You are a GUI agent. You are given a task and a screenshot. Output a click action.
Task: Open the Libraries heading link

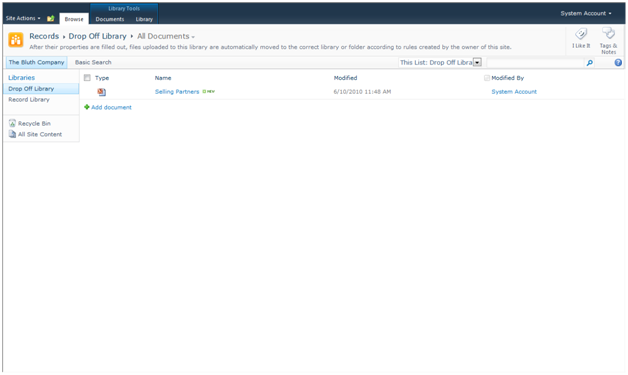tap(22, 78)
